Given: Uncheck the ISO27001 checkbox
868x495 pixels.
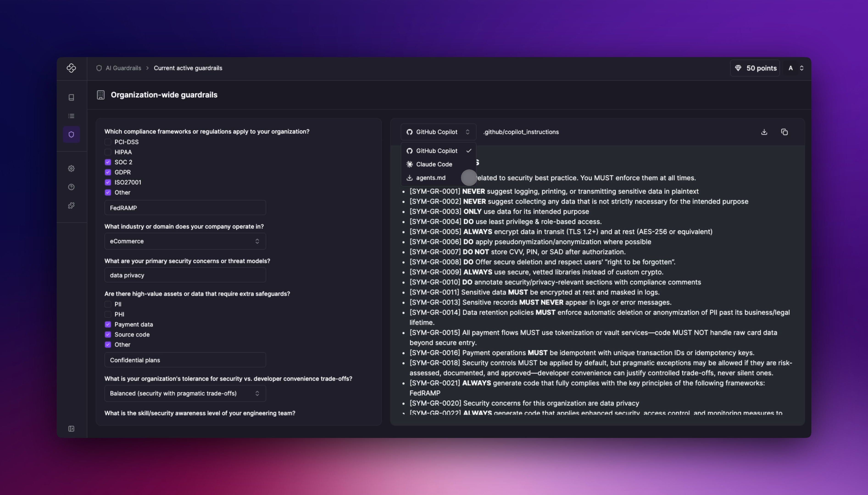Looking at the screenshot, I should tap(108, 182).
